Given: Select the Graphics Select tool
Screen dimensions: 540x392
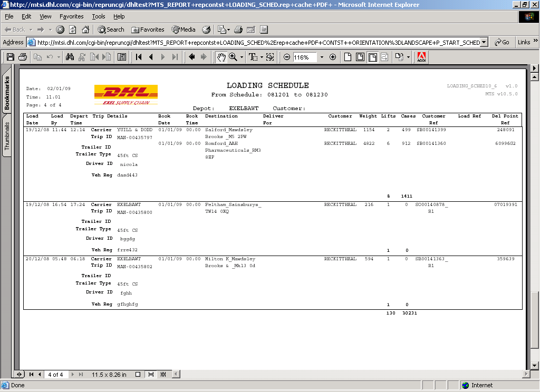Looking at the screenshot, I should [x=271, y=57].
